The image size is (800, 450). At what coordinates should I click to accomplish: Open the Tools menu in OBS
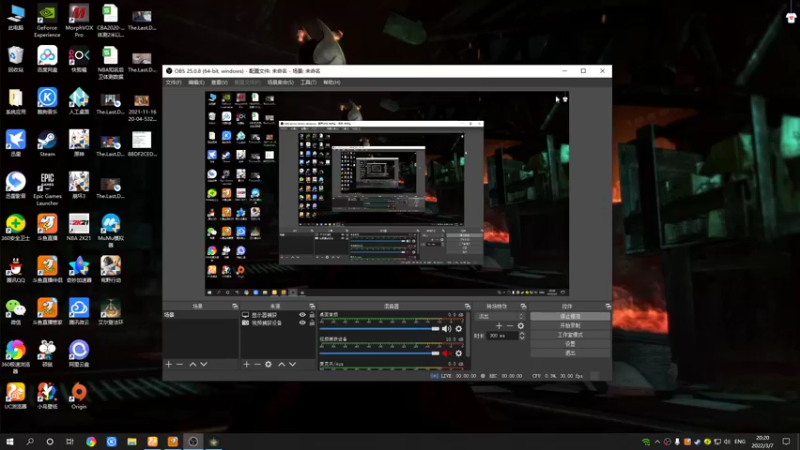(308, 82)
